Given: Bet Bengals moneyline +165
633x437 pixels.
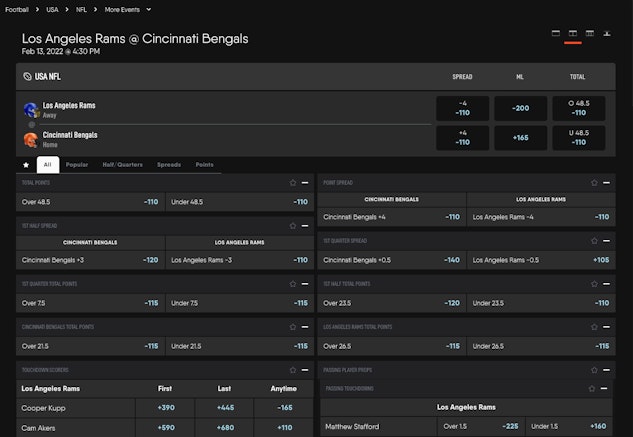Looking at the screenshot, I should point(520,138).
